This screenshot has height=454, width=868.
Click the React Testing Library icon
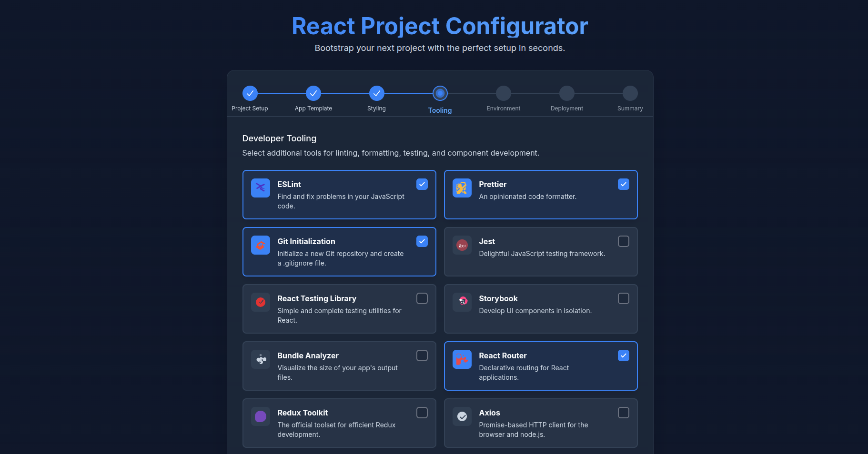tap(261, 302)
